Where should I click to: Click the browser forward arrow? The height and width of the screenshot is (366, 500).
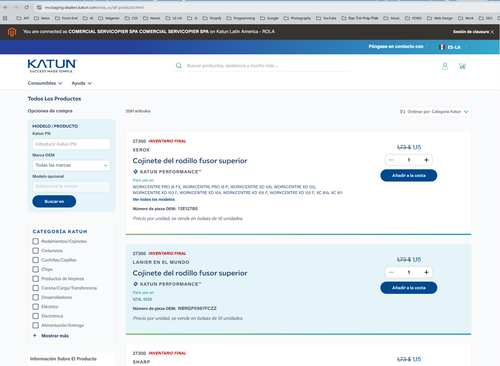[16, 7]
